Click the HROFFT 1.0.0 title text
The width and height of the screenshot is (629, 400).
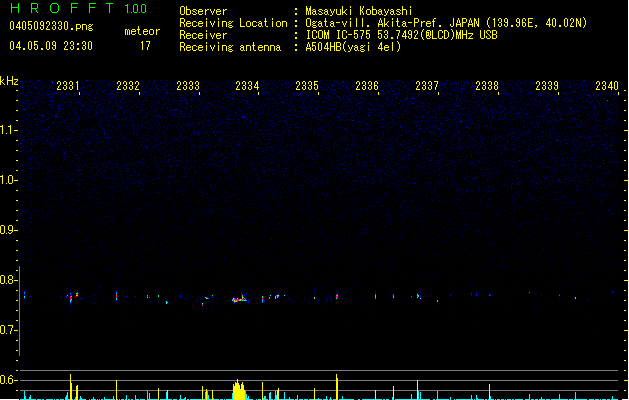(79, 8)
